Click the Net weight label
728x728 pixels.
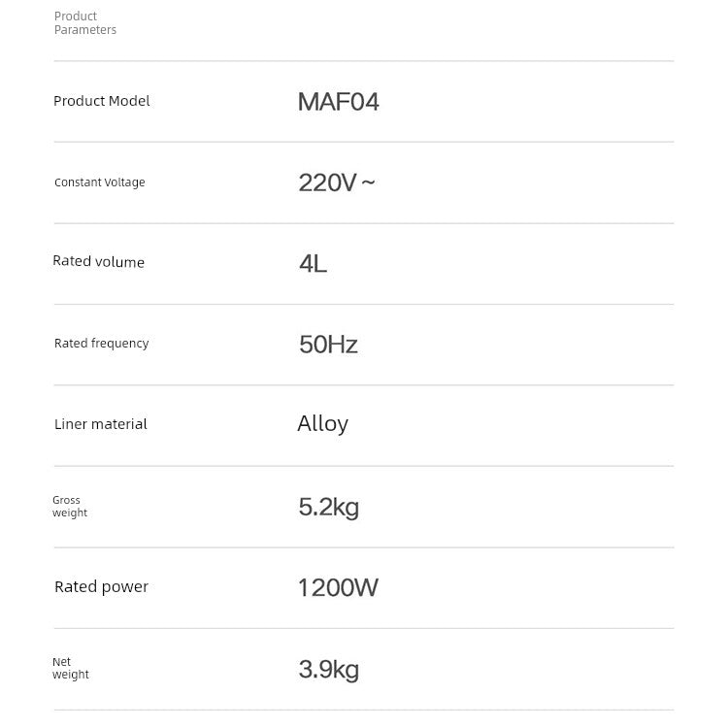pyautogui.click(x=70, y=668)
